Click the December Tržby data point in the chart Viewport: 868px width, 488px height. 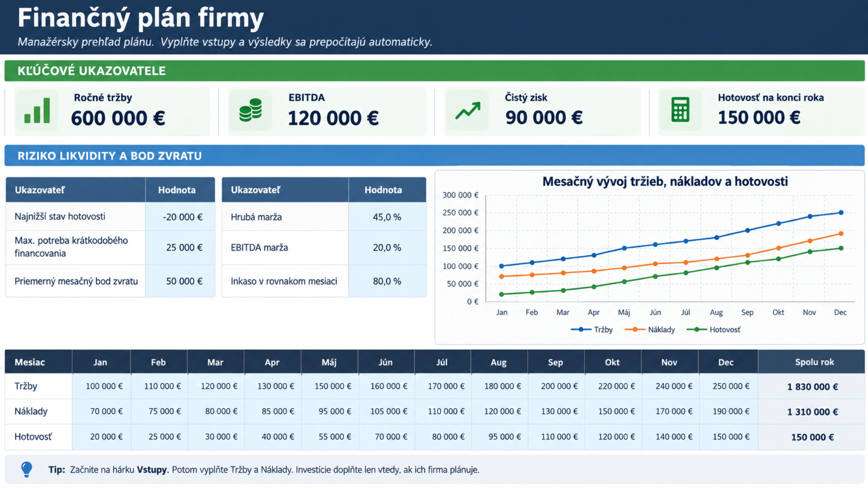pyautogui.click(x=841, y=213)
